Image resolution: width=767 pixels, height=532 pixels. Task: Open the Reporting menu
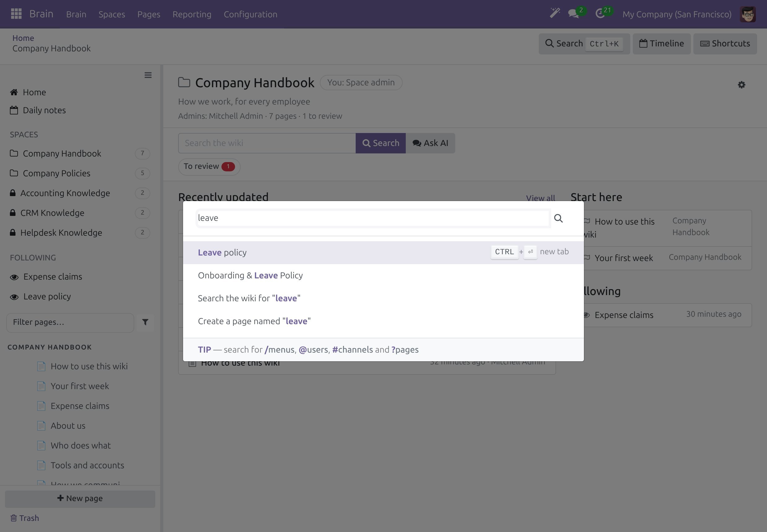(192, 14)
